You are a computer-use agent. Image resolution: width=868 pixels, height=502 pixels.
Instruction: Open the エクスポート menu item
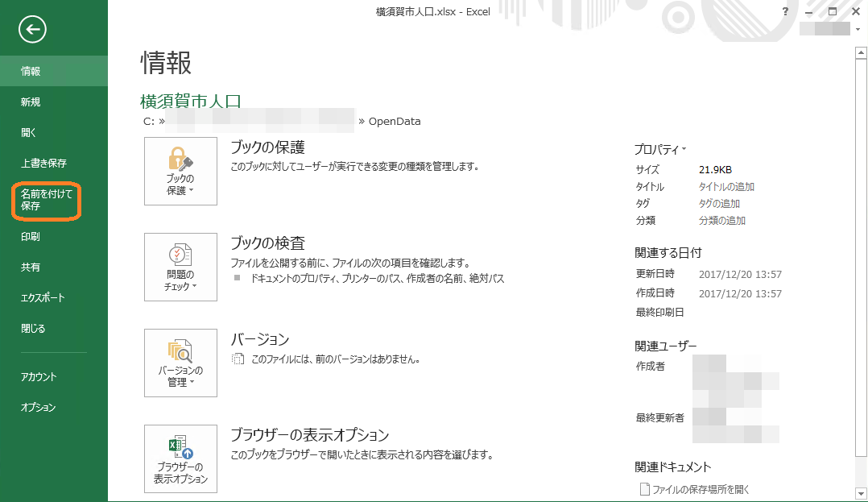[x=43, y=298]
